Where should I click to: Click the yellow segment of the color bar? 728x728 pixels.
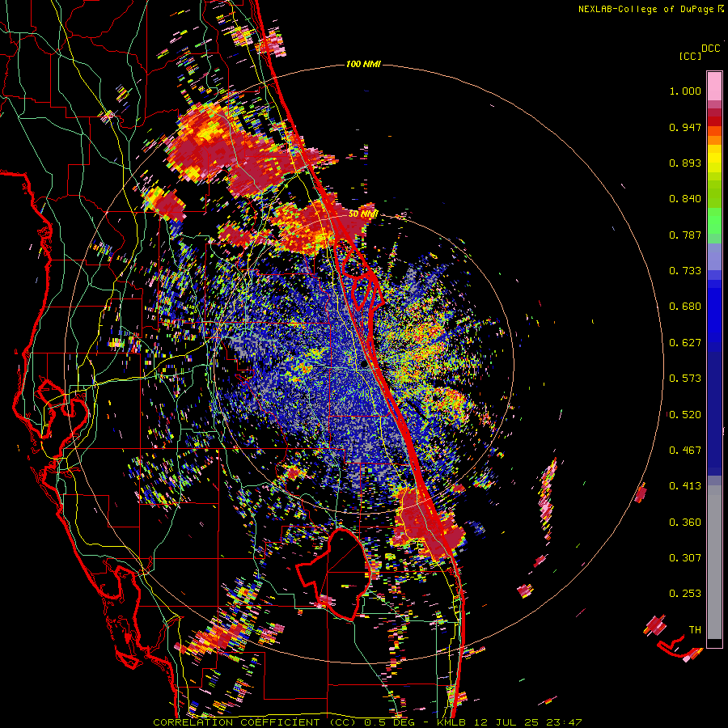[714, 159]
